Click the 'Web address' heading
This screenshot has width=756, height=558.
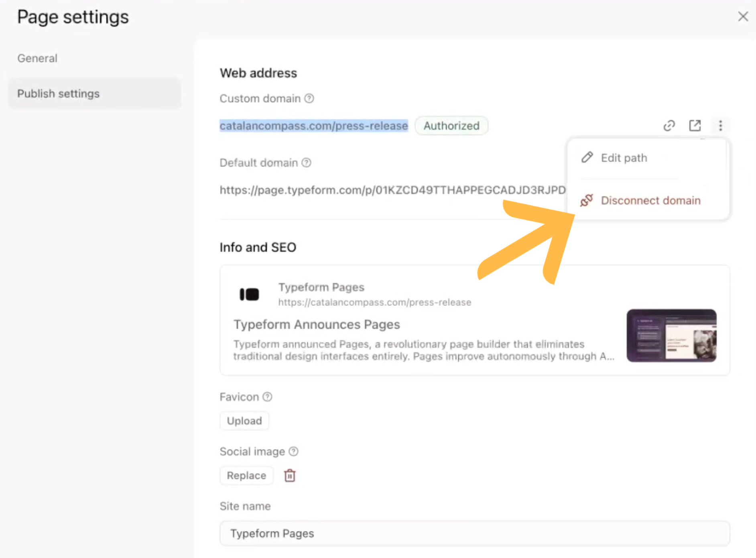258,73
